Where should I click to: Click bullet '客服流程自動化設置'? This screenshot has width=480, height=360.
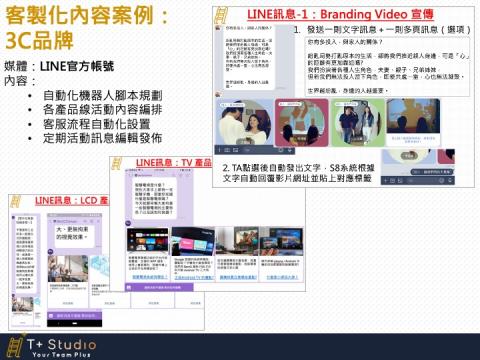pyautogui.click(x=96, y=124)
